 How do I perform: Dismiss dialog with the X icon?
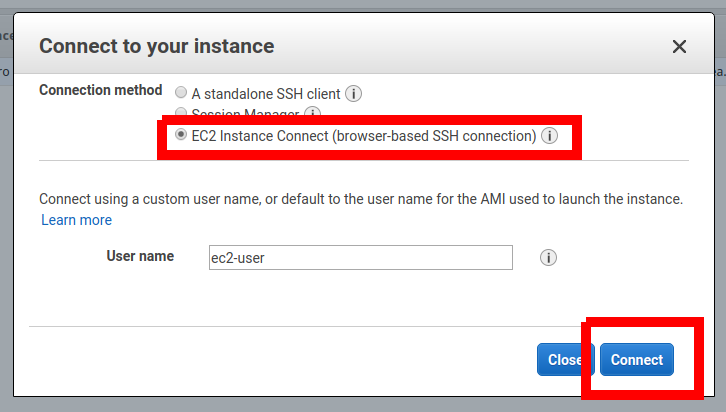[679, 46]
